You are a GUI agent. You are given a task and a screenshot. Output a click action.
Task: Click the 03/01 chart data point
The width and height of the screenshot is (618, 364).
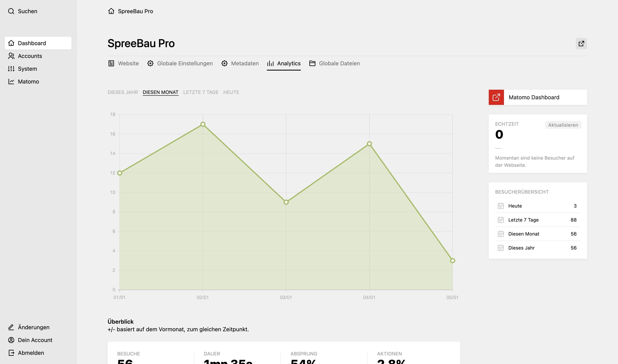pyautogui.click(x=286, y=202)
